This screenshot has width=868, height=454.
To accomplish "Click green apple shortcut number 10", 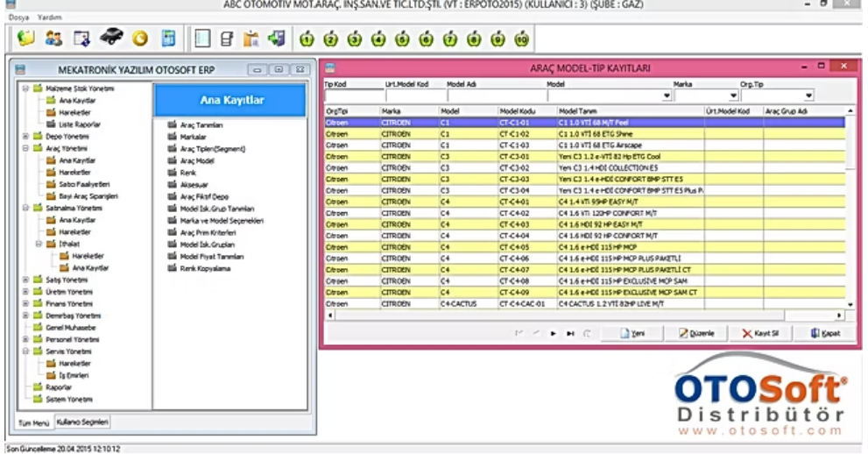I will pyautogui.click(x=522, y=39).
